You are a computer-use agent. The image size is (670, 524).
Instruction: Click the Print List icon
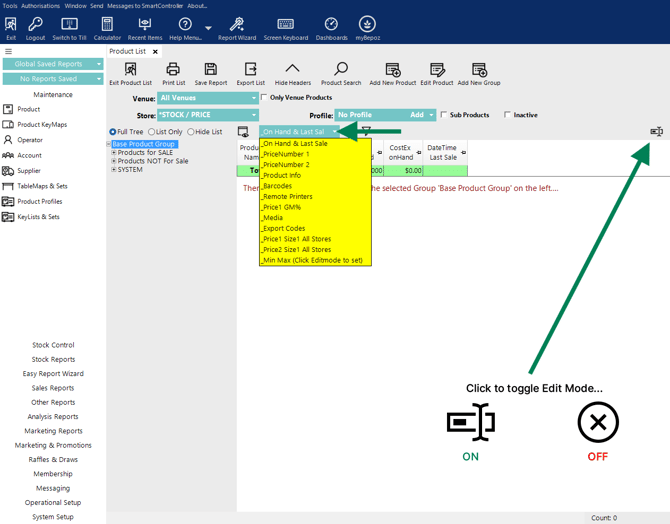click(173, 70)
